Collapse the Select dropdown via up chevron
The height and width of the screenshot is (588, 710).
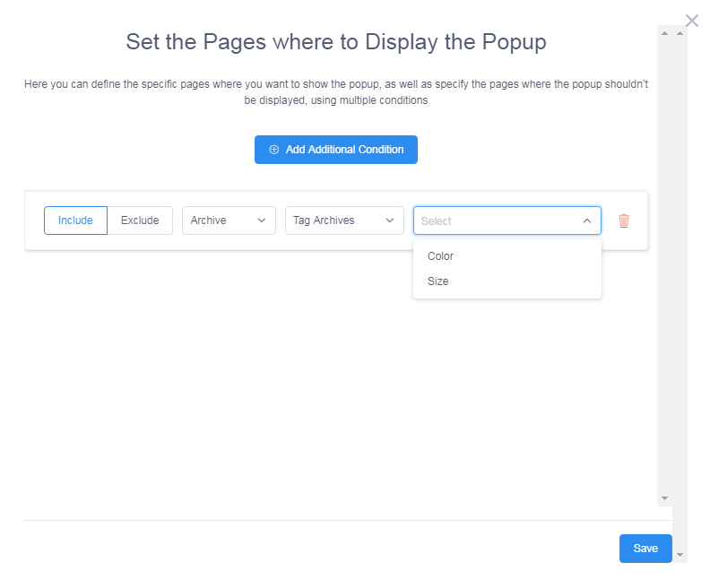point(587,220)
